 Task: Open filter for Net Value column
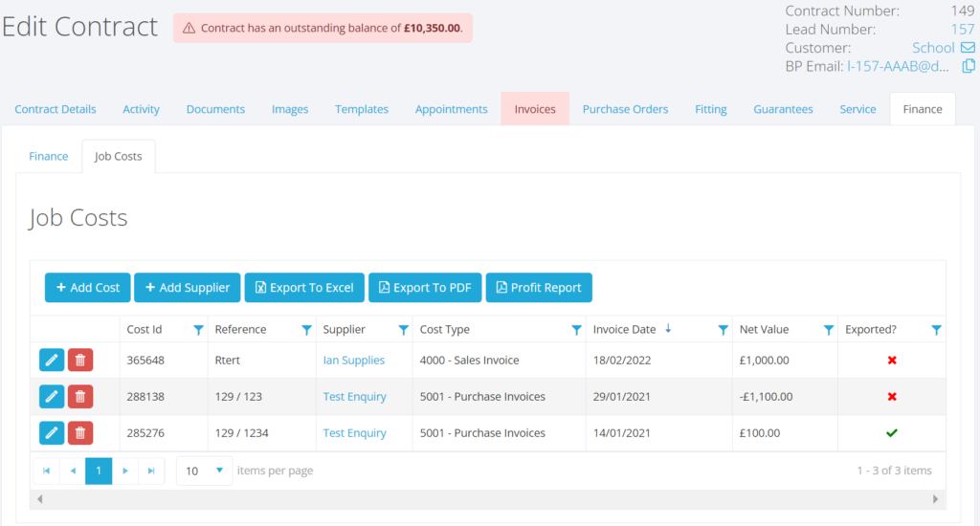pyautogui.click(x=828, y=330)
